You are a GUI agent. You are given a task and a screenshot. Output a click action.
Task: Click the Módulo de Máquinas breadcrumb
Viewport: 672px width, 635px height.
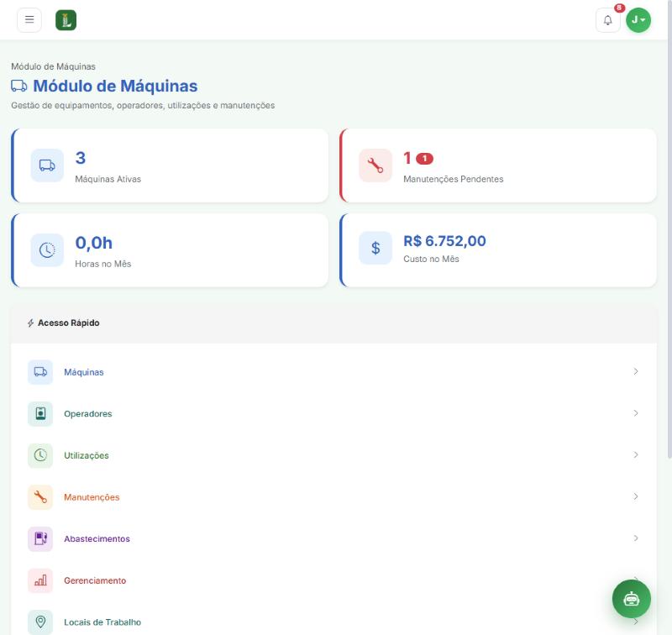pyautogui.click(x=53, y=66)
